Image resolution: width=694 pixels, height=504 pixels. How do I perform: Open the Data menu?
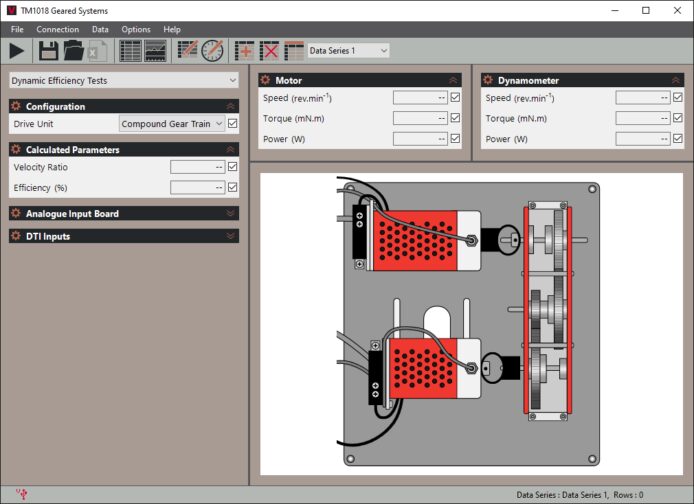click(x=100, y=30)
